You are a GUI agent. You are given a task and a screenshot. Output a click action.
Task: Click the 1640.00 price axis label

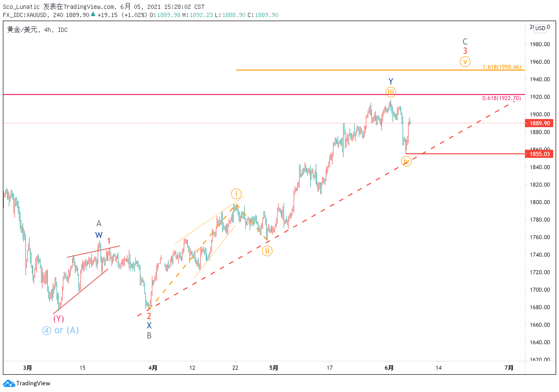[x=540, y=342]
